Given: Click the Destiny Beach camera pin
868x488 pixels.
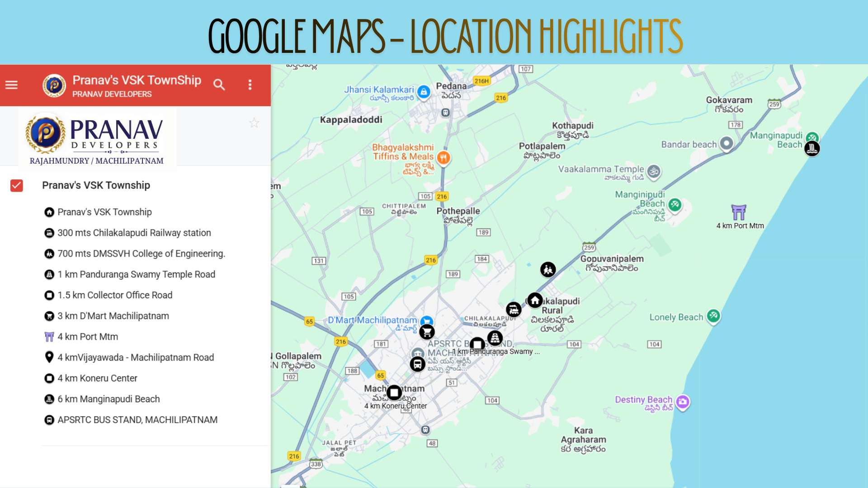Looking at the screenshot, I should coord(683,401).
